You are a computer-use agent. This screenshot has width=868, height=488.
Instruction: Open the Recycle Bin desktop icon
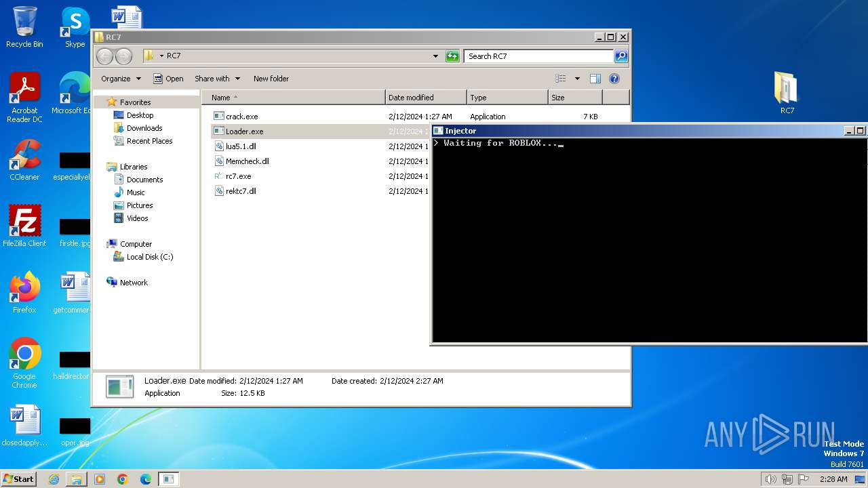click(x=24, y=27)
